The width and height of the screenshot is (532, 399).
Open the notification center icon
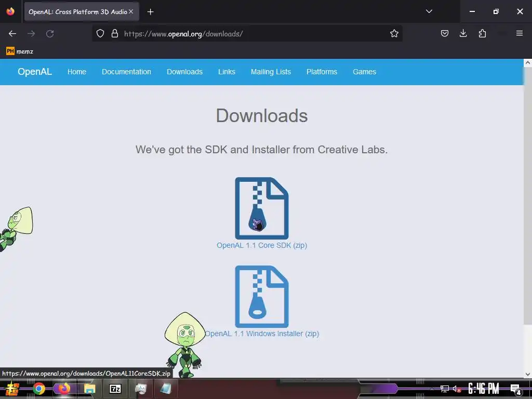click(x=516, y=389)
